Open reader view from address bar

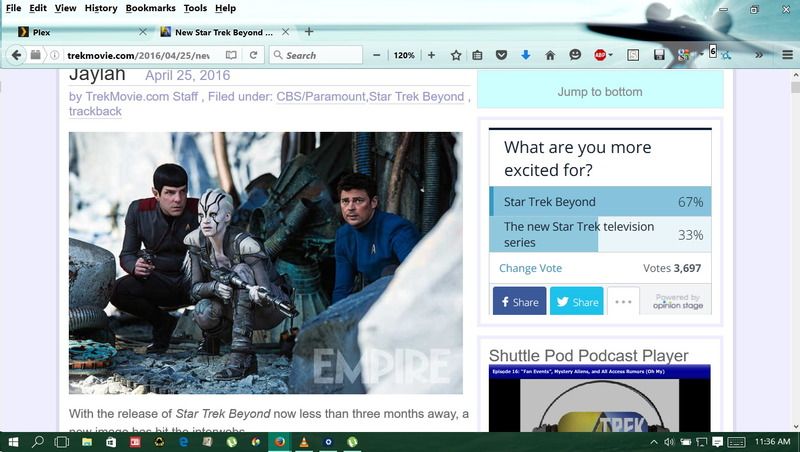click(231, 55)
